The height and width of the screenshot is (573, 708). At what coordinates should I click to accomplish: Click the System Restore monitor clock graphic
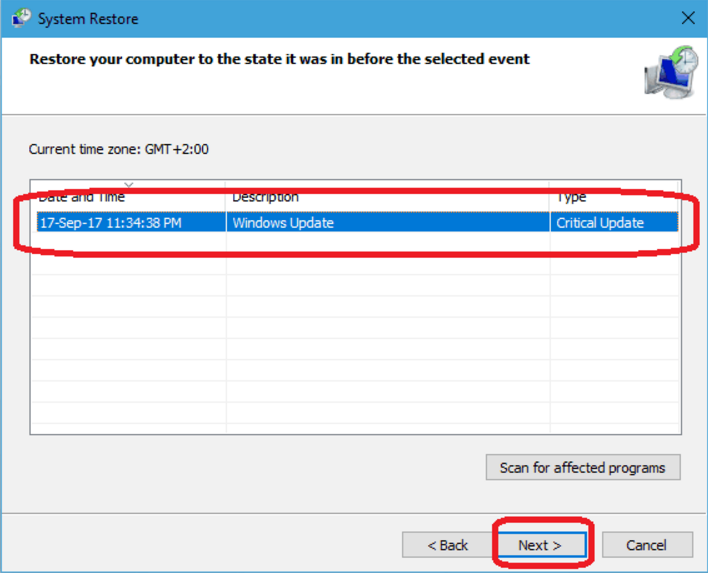[671, 72]
